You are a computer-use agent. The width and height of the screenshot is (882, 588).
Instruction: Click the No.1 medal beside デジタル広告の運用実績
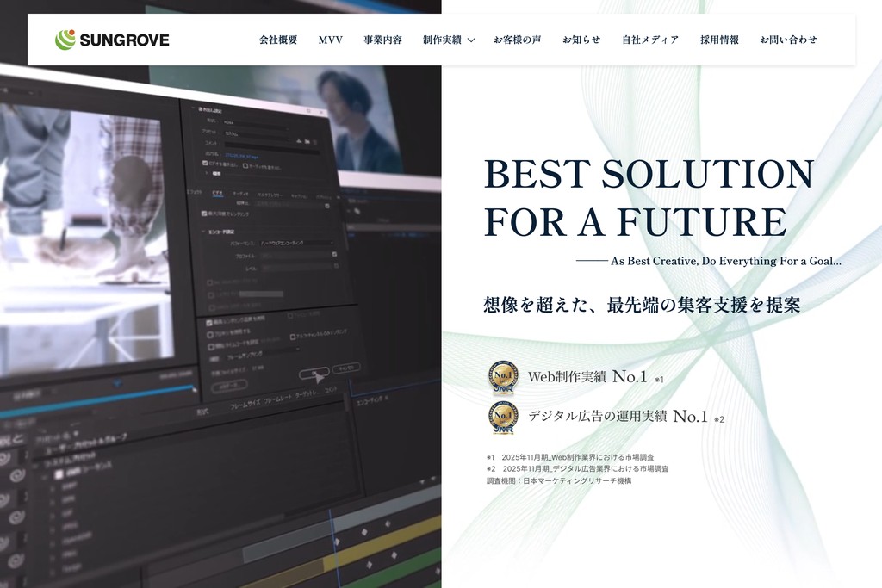[503, 418]
